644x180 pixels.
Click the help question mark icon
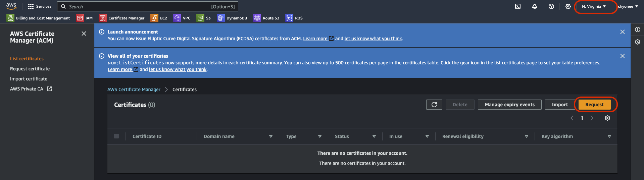coord(551,6)
